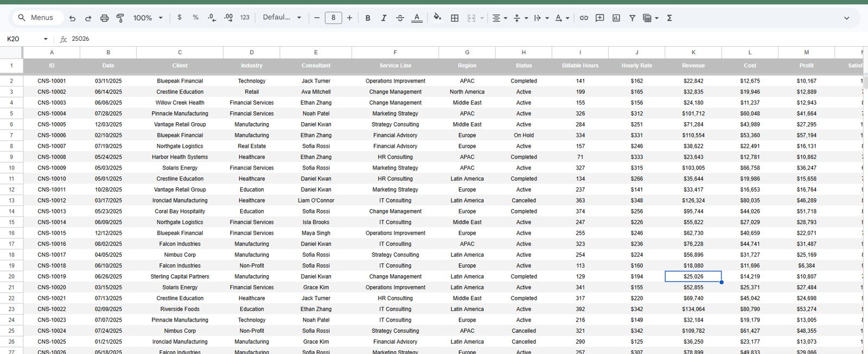Image resolution: width=868 pixels, height=354 pixels.
Task: Select the Real Estate industry cell
Action: [x=251, y=146]
